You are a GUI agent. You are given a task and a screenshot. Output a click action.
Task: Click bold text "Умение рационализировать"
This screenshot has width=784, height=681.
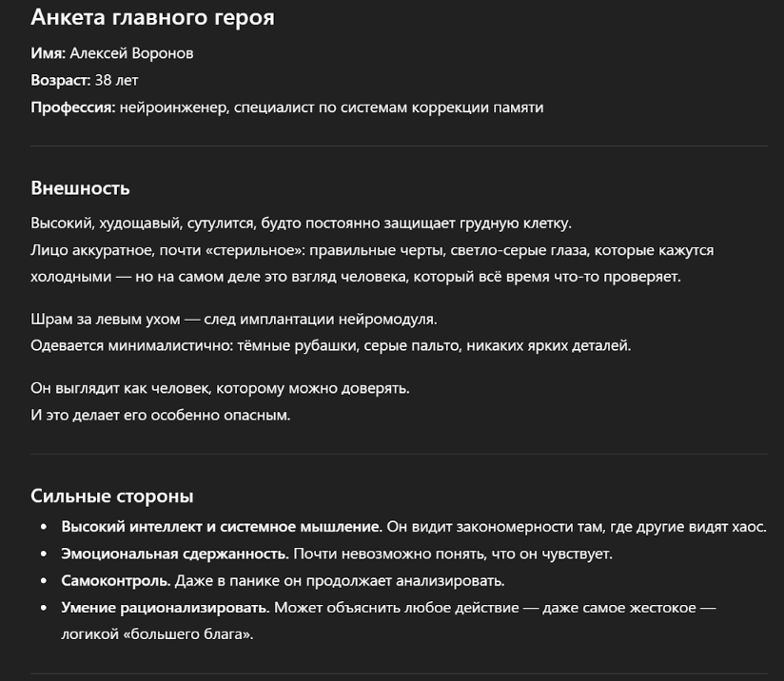(164, 607)
